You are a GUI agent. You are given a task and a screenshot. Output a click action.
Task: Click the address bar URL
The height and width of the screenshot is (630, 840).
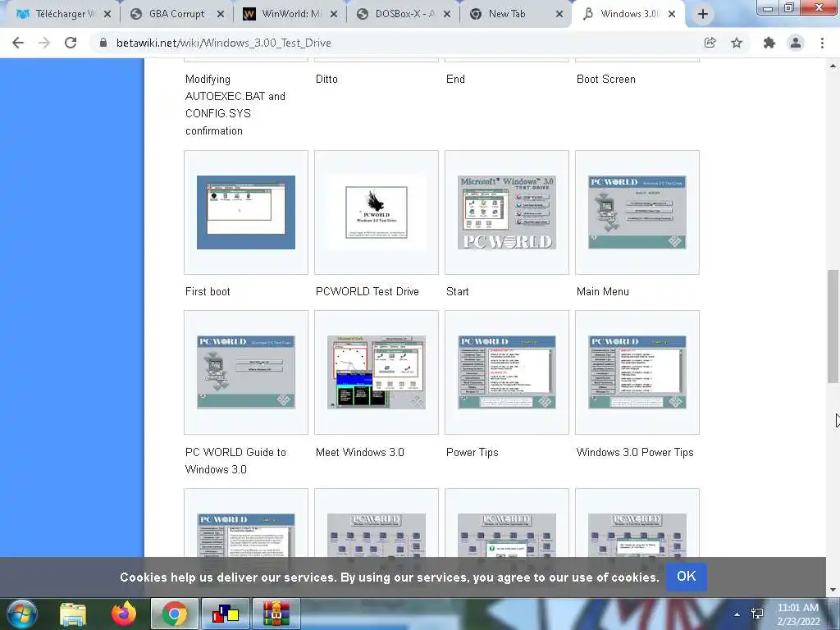click(x=223, y=43)
